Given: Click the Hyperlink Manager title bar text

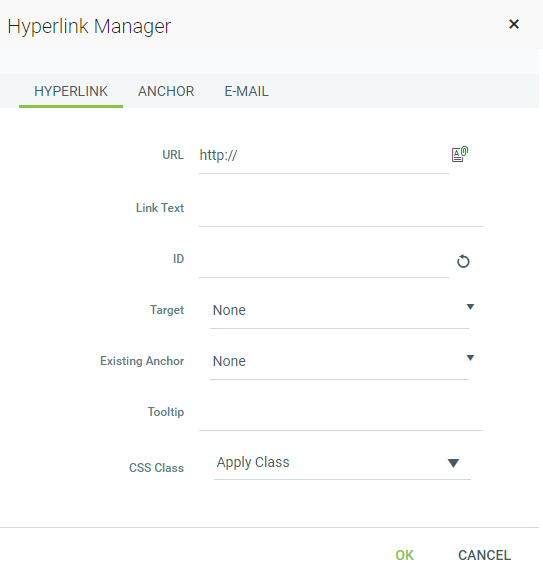Looking at the screenshot, I should point(89,26).
